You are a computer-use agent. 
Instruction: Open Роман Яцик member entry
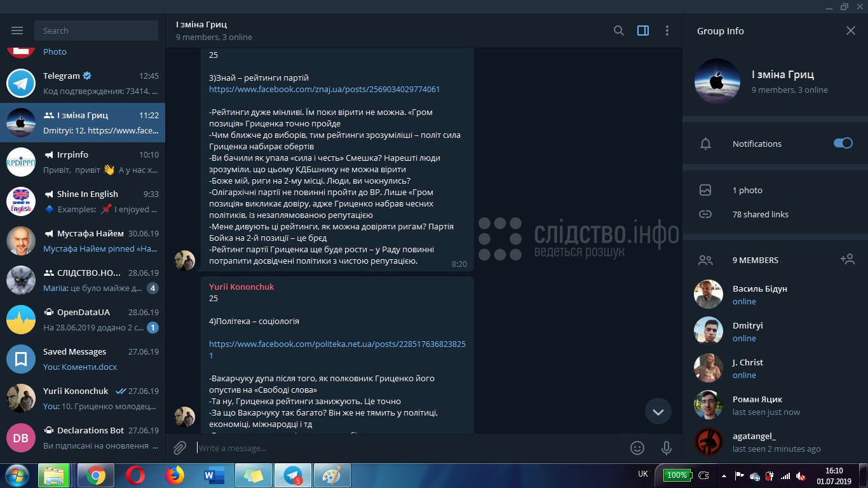775,405
